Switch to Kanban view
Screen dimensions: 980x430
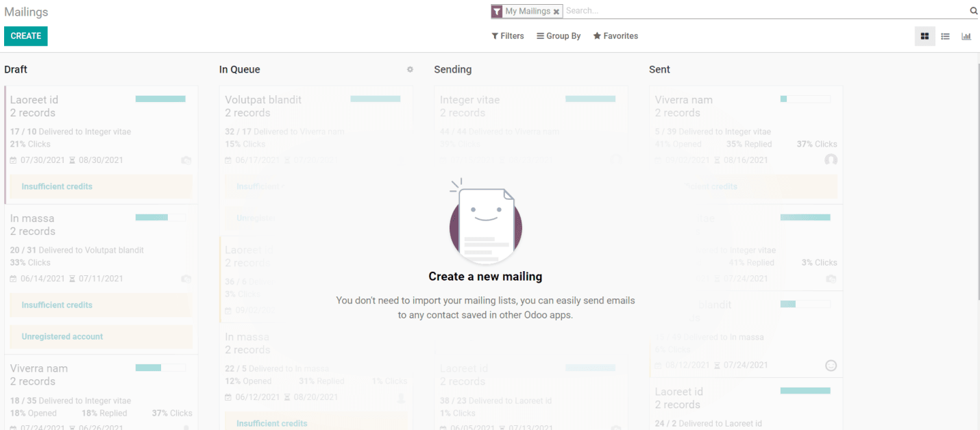(924, 36)
